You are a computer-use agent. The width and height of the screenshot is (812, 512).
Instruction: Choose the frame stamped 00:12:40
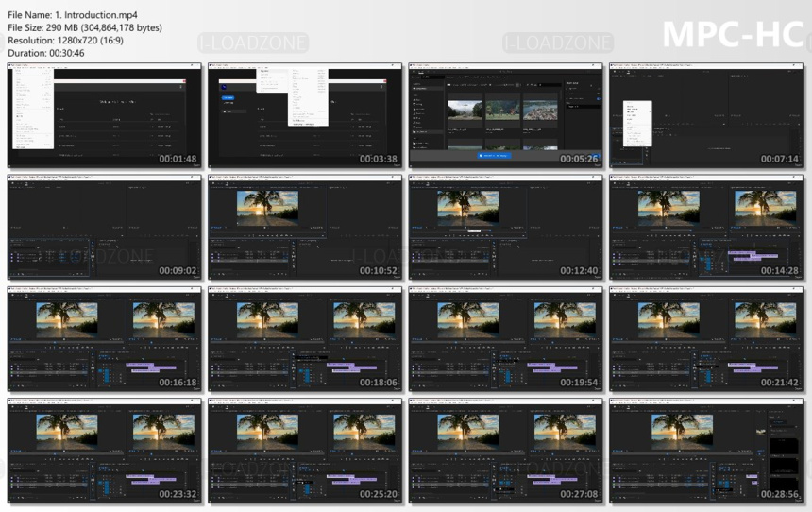click(505, 228)
